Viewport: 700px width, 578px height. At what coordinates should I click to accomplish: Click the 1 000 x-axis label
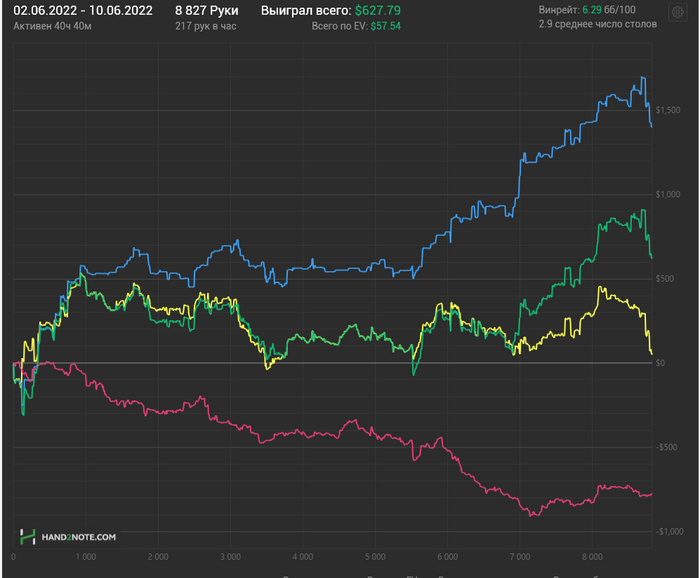click(86, 557)
